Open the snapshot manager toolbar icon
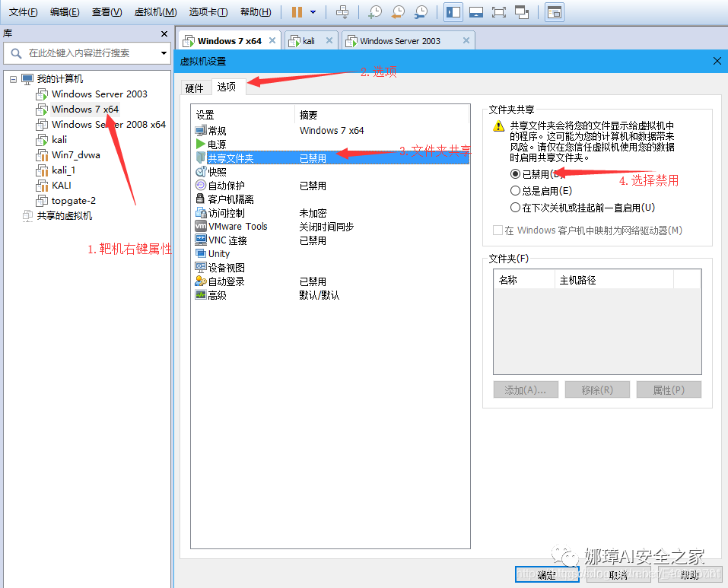This screenshot has width=728, height=588. pos(421,12)
